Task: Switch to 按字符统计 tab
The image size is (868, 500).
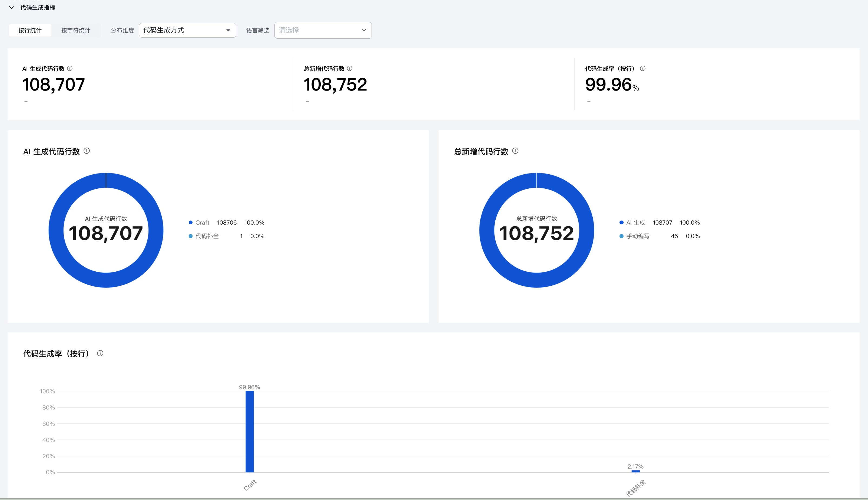Action: coord(75,30)
